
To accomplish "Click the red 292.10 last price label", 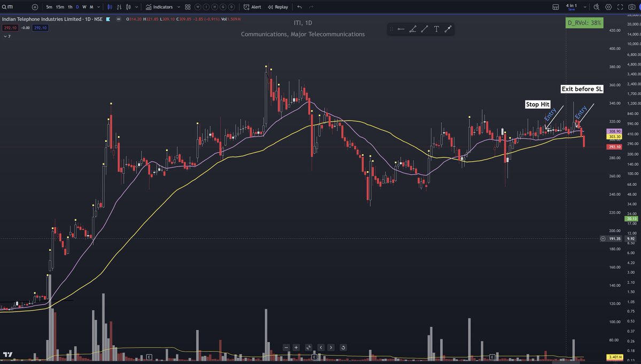I will [x=614, y=147].
